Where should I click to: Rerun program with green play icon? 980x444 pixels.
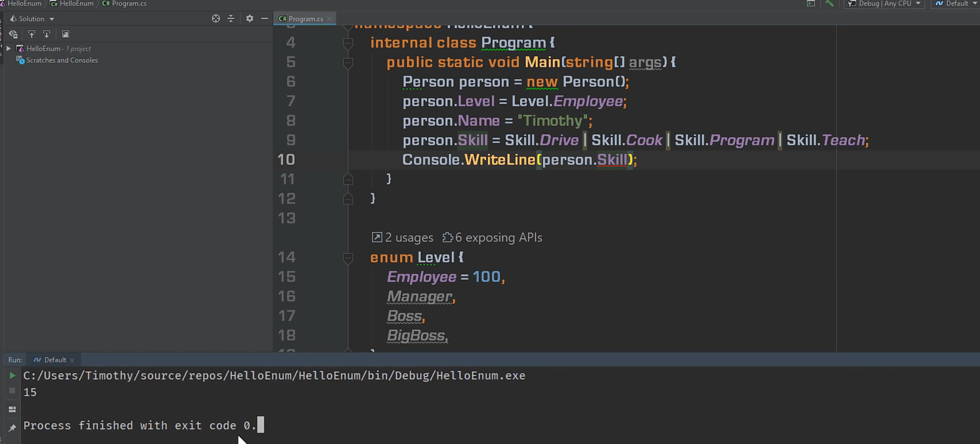[x=12, y=375]
